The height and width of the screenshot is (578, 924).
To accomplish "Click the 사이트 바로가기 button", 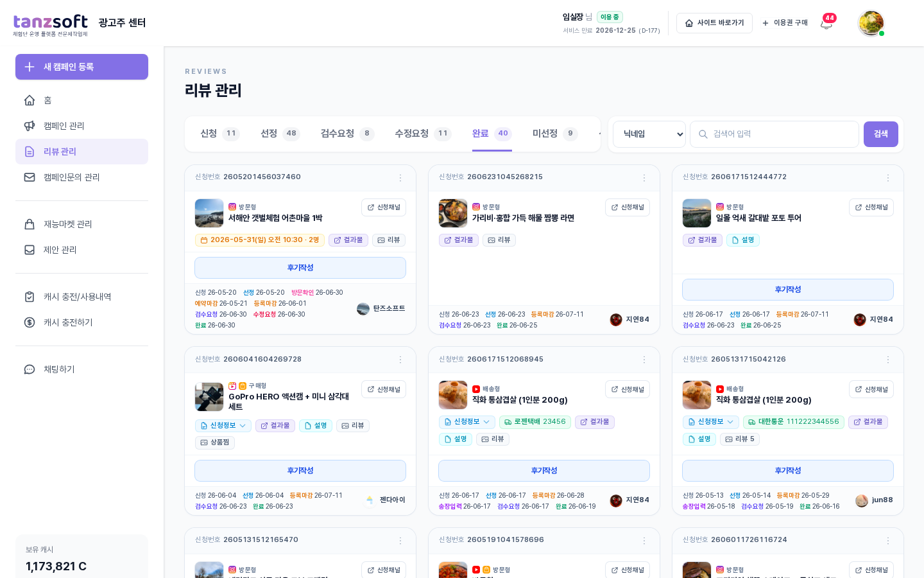I will point(714,23).
